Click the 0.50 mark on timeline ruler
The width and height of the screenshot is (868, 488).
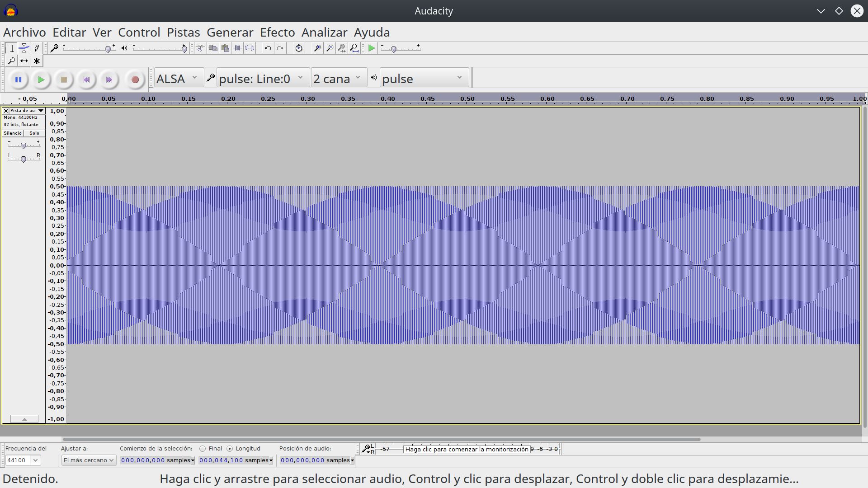(467, 99)
